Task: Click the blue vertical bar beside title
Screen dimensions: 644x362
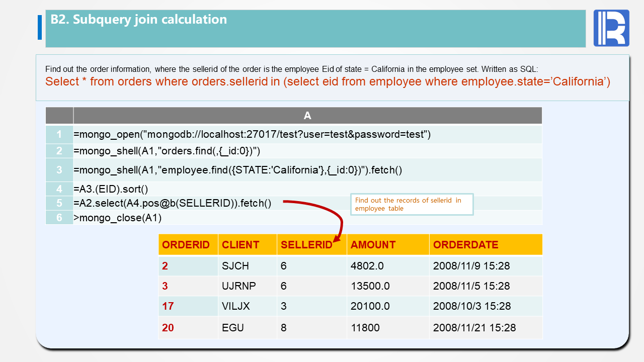Action: point(40,28)
